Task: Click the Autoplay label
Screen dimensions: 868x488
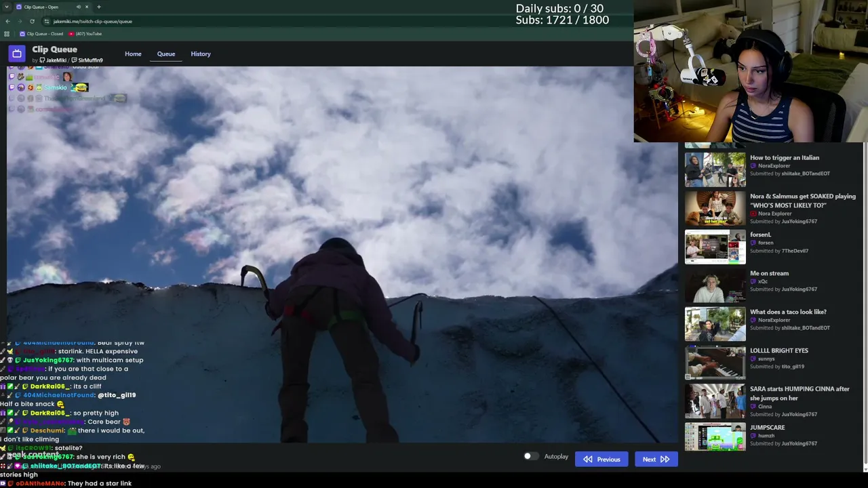Action: tap(556, 457)
